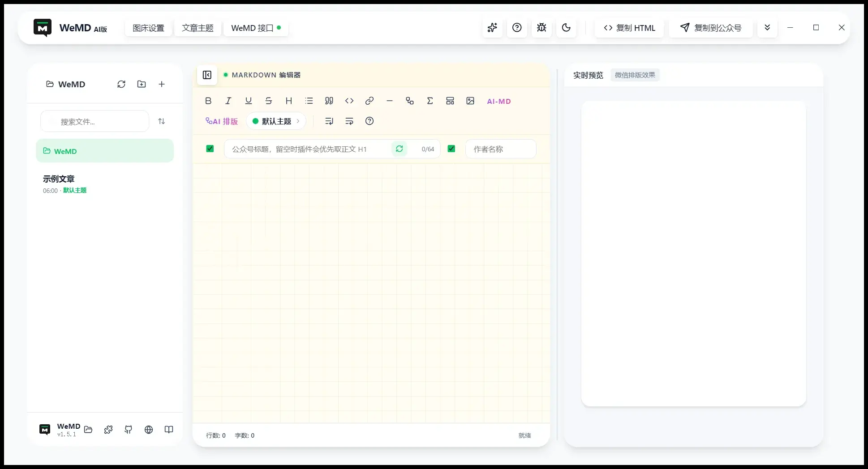Screen dimensions: 868x469
Task: Add a new article with the plus icon
Action: (x=162, y=84)
